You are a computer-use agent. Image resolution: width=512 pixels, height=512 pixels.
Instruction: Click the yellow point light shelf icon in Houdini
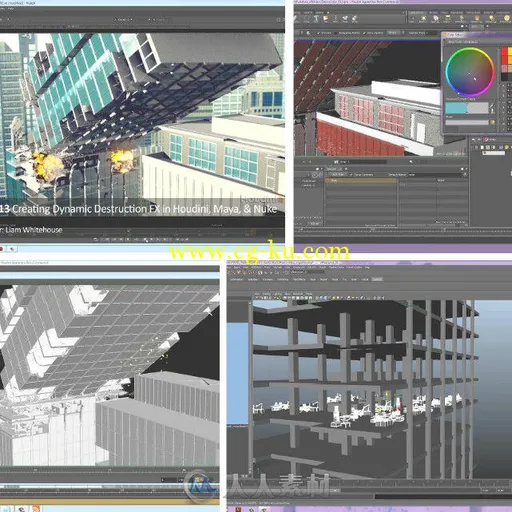click(x=424, y=19)
